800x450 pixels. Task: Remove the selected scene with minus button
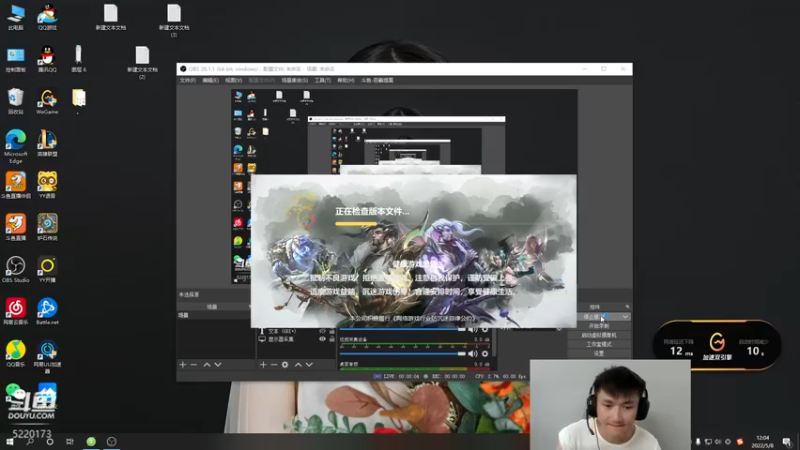(194, 365)
